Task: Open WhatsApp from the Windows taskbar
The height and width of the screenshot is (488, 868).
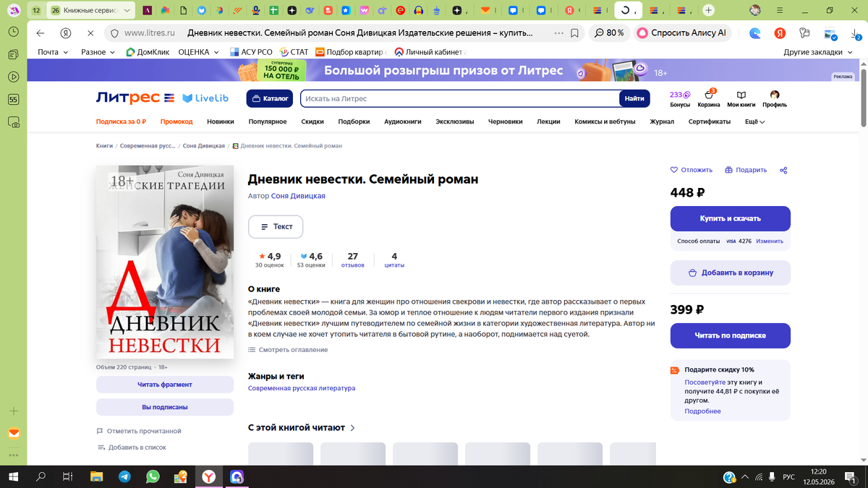Action: coord(152,477)
